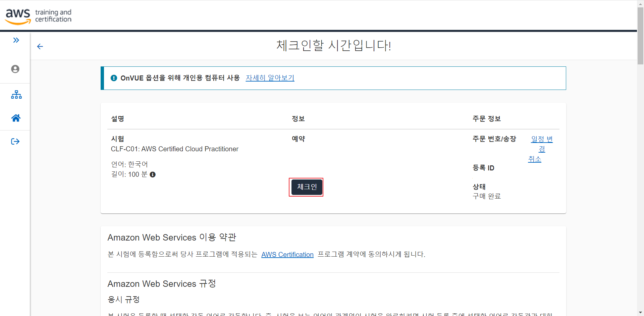This screenshot has width=644, height=316.
Task: Click the 체크인 button
Action: point(307,187)
